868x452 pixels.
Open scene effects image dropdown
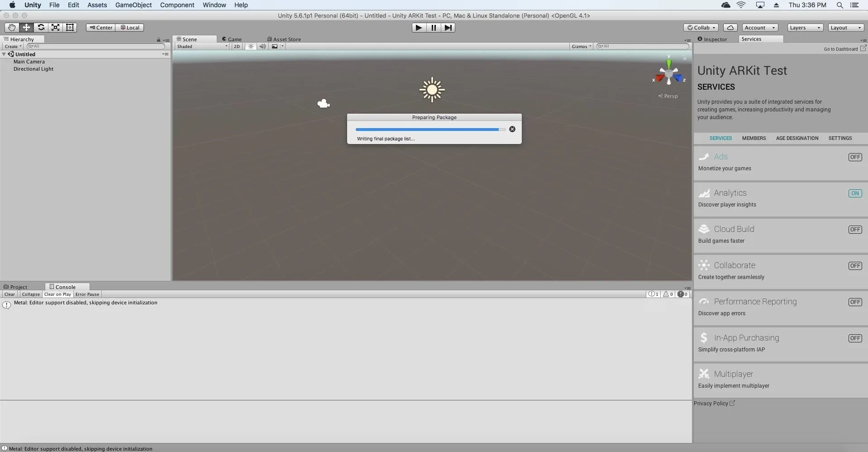(x=277, y=46)
